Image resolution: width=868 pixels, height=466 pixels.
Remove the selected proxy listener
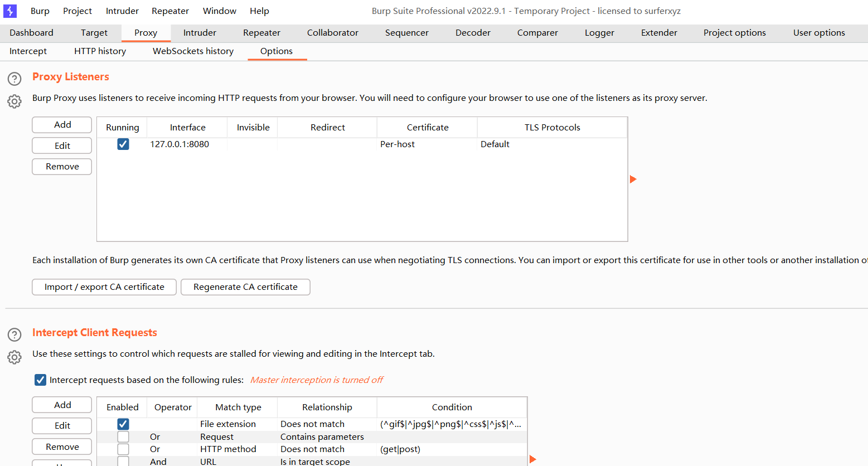click(62, 167)
